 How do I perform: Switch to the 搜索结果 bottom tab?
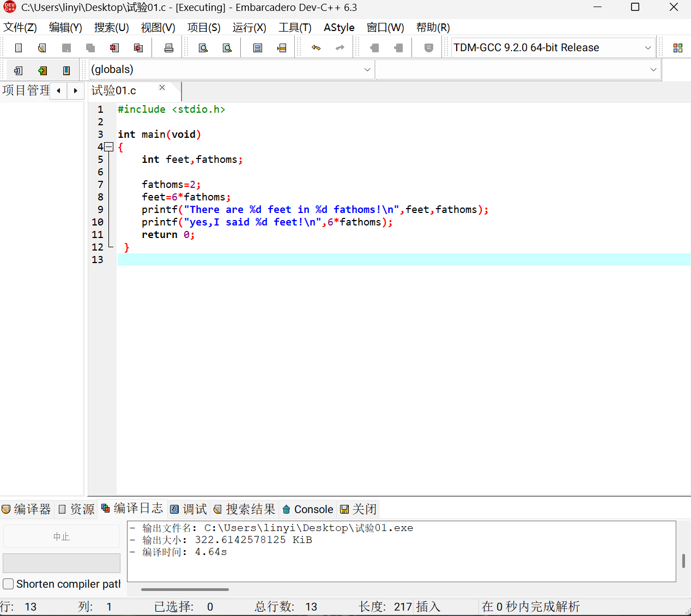[245, 509]
